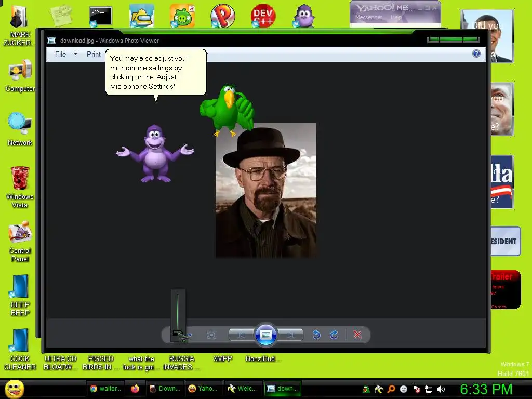This screenshot has width=532, height=399.
Task: Open the Computer desktop icon
Action: pos(20,76)
